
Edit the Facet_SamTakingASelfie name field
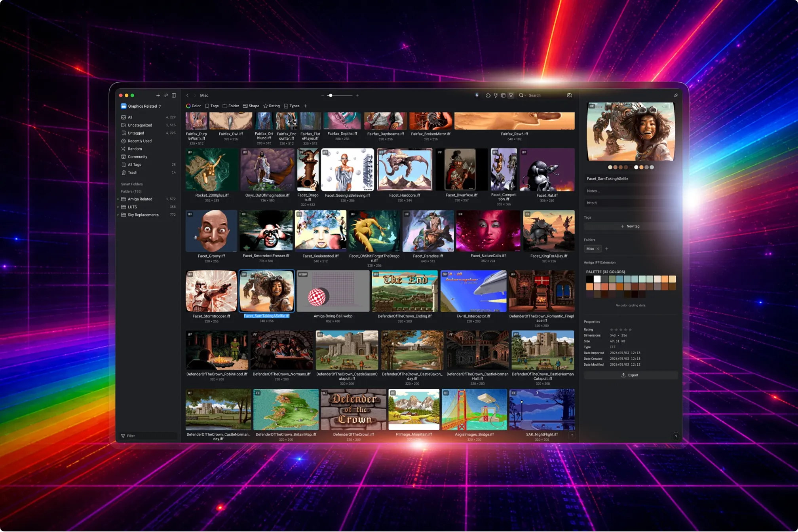(630, 179)
